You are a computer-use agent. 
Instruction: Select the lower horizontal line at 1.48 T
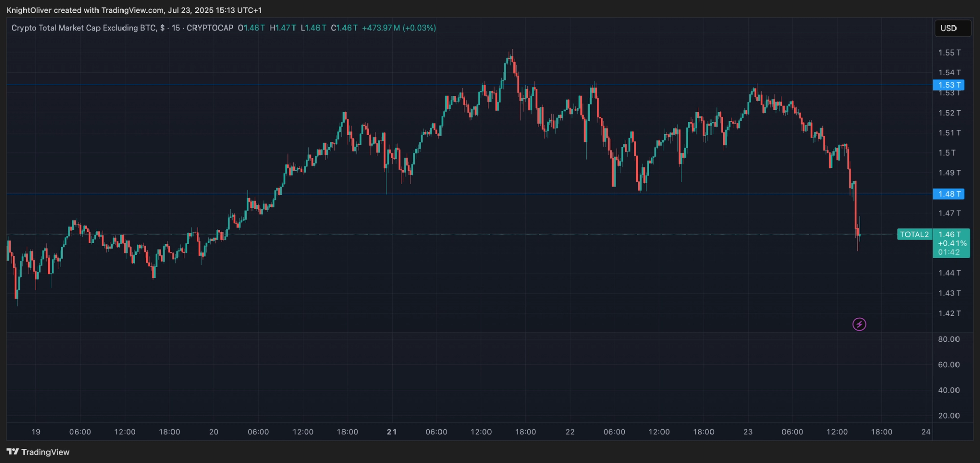point(153,194)
